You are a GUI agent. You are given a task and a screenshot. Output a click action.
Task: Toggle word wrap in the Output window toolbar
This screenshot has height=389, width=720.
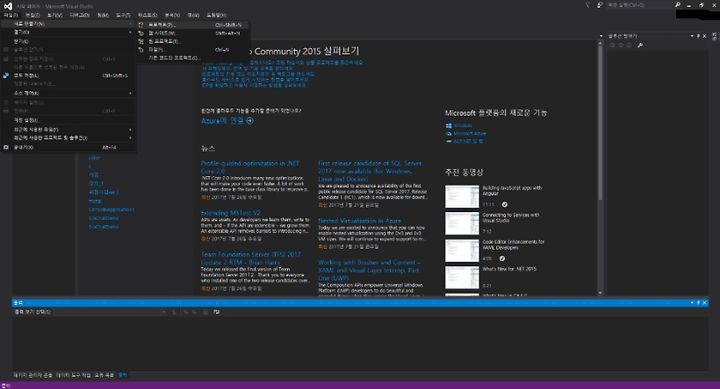coord(216,312)
